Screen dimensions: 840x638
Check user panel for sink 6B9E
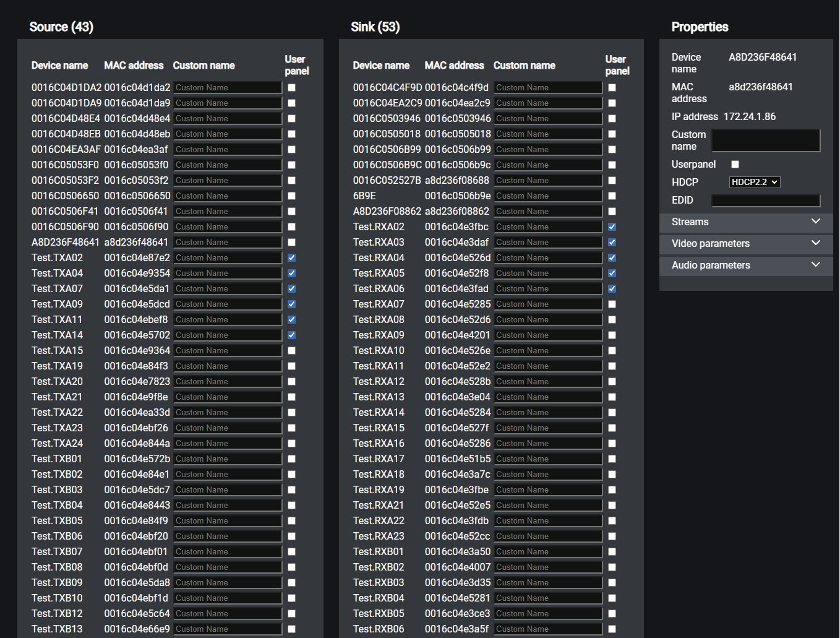612,196
